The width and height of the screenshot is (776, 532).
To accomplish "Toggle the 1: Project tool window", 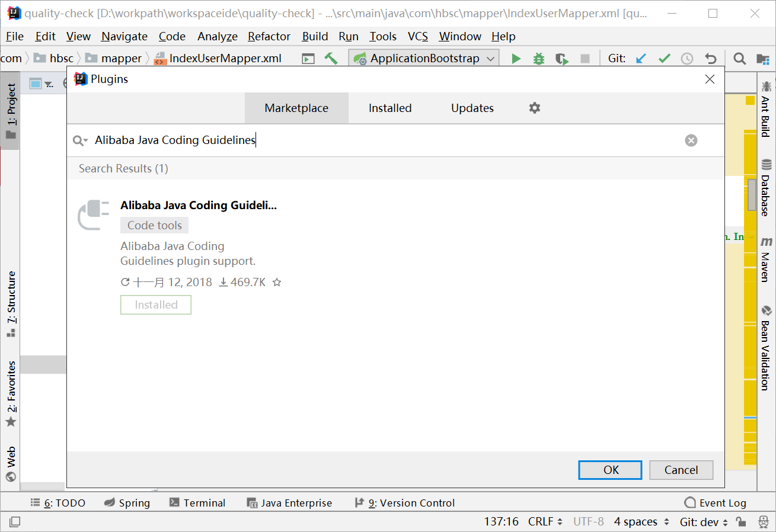I will pos(11,110).
